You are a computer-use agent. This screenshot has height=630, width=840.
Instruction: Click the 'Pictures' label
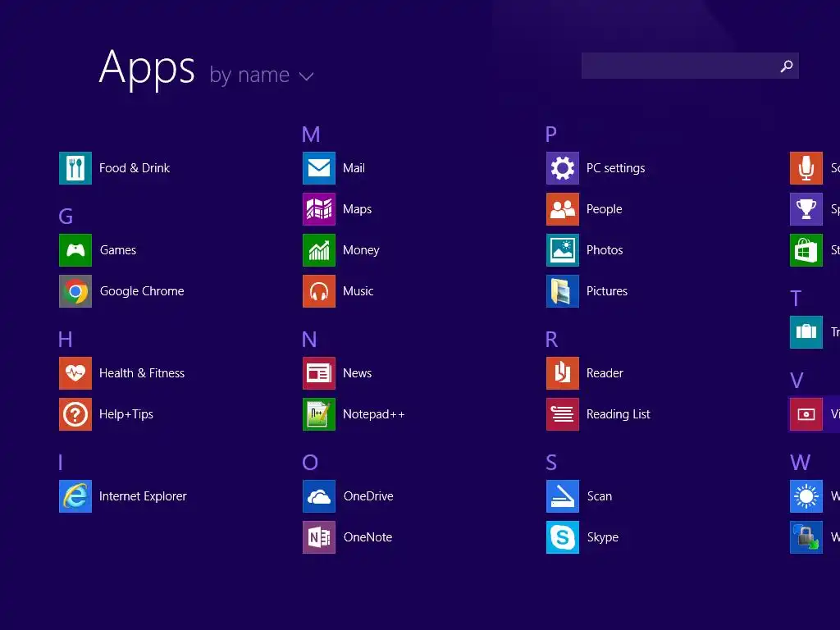607,291
